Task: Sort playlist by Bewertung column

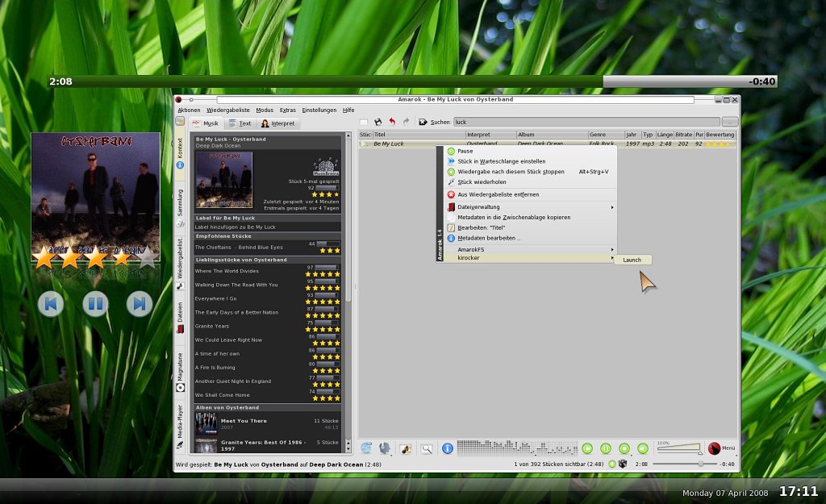Action: [720, 135]
